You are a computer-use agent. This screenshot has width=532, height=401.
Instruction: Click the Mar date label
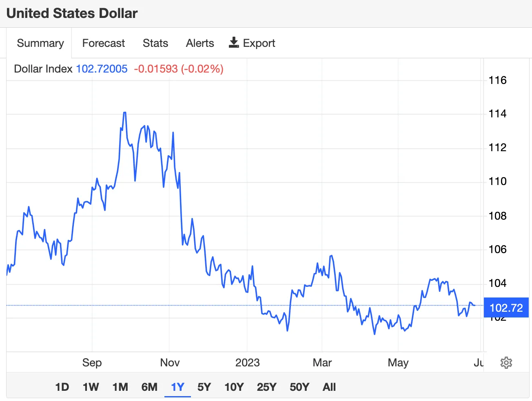[x=322, y=363]
